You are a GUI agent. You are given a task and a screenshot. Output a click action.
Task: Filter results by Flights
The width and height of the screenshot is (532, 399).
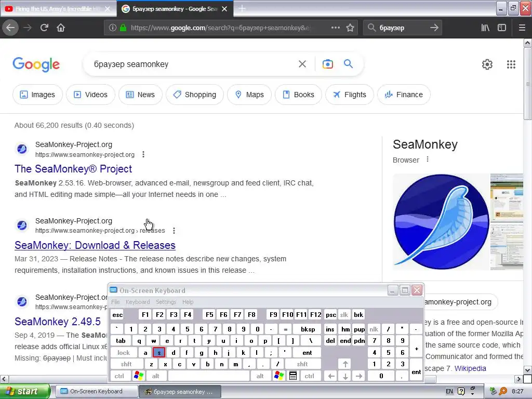point(350,95)
